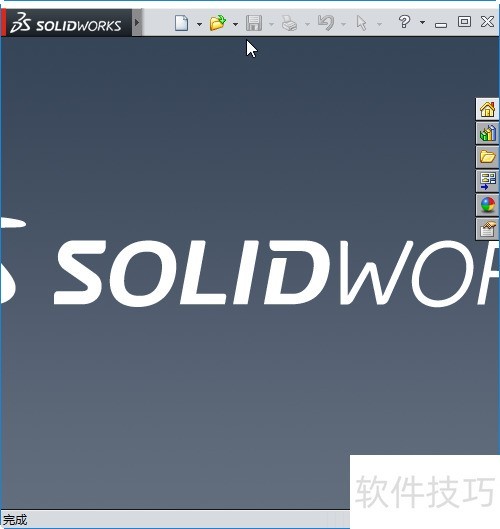
Task: Open the New document dropdown arrow
Action: click(199, 24)
